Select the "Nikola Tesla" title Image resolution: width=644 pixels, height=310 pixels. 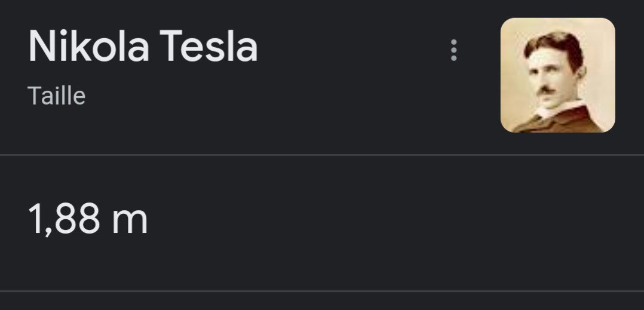143,48
